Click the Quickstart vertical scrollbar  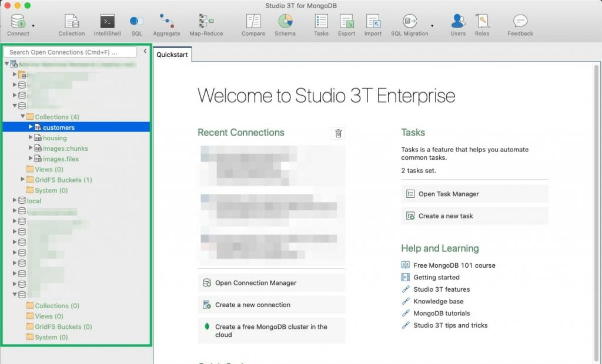[596, 213]
